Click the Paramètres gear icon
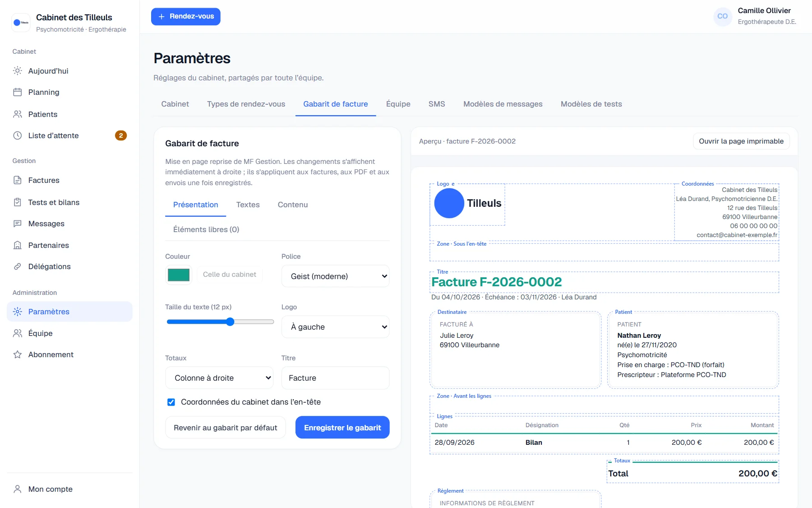The image size is (812, 508). (x=18, y=312)
